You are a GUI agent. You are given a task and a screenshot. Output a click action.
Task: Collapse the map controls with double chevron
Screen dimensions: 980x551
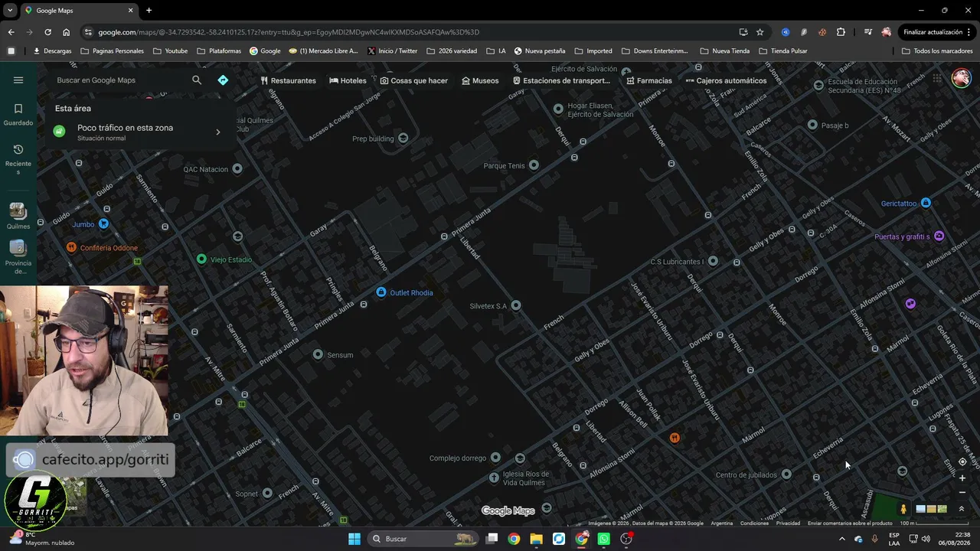coord(962,509)
